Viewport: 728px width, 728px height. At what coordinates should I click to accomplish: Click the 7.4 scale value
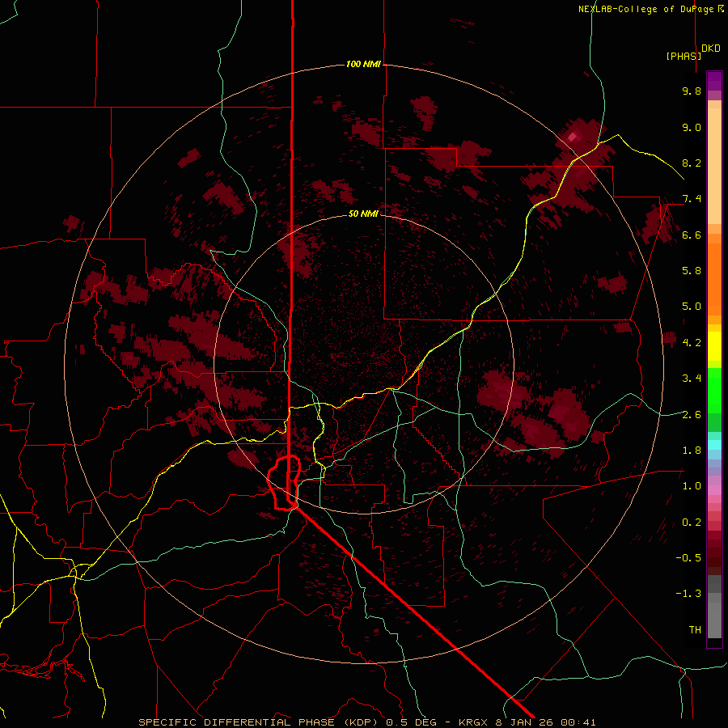692,199
